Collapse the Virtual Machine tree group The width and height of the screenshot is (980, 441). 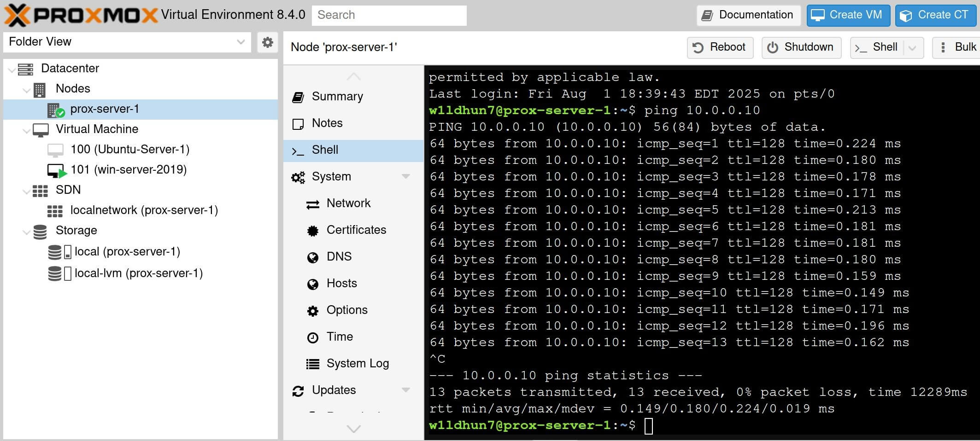tap(26, 130)
